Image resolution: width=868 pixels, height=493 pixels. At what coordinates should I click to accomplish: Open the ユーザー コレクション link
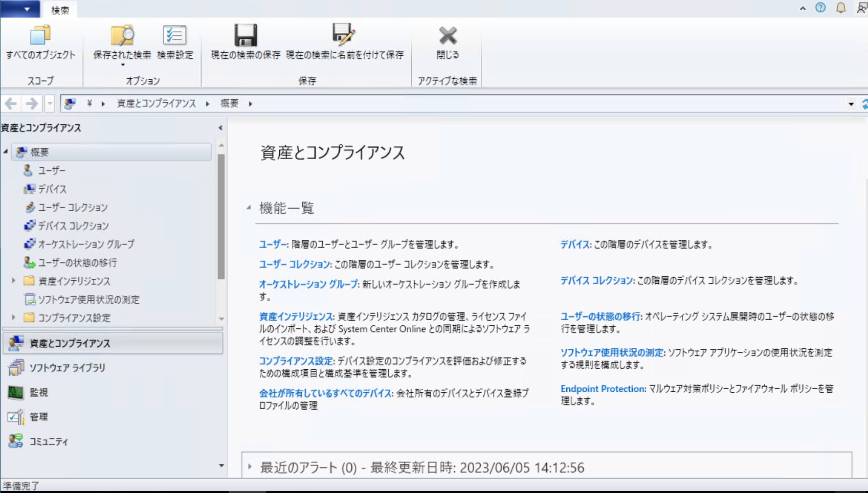(x=295, y=264)
